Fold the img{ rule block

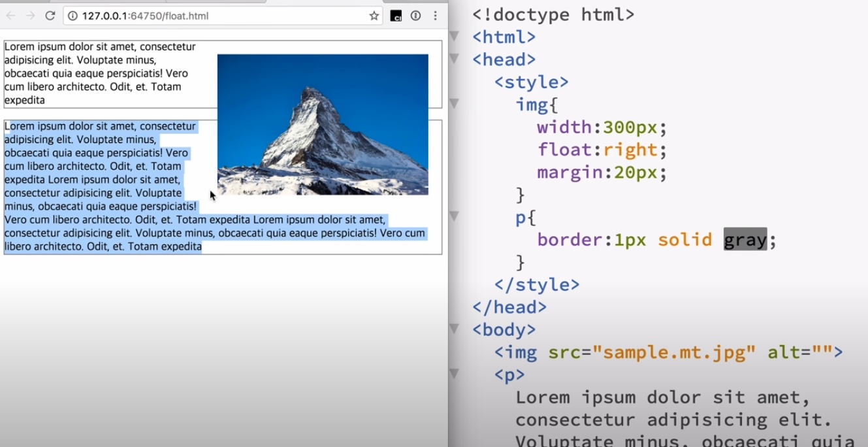[454, 103]
